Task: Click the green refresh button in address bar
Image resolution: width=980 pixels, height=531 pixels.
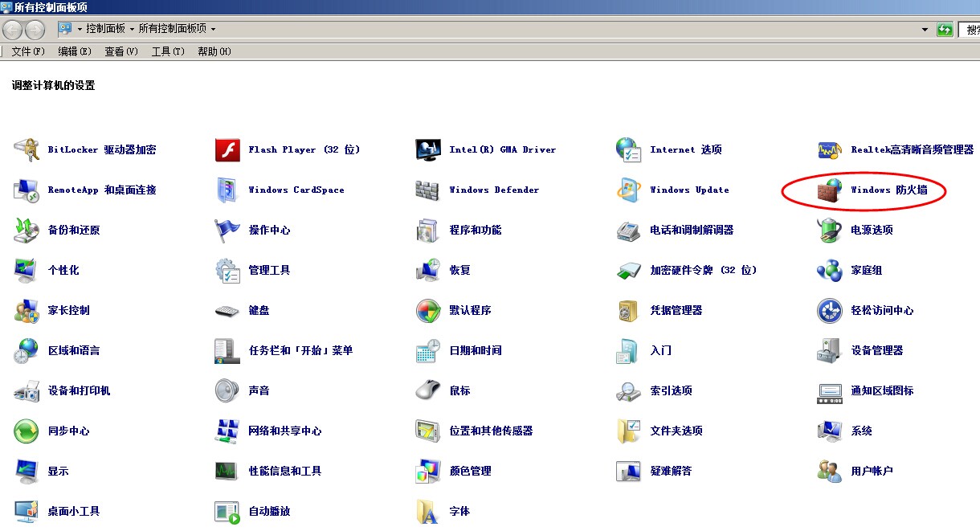Action: (x=945, y=30)
